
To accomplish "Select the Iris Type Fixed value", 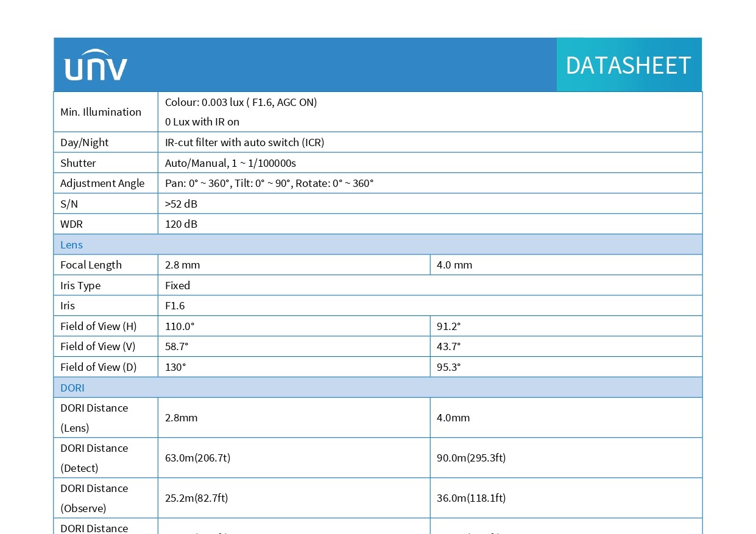I will point(177,286).
